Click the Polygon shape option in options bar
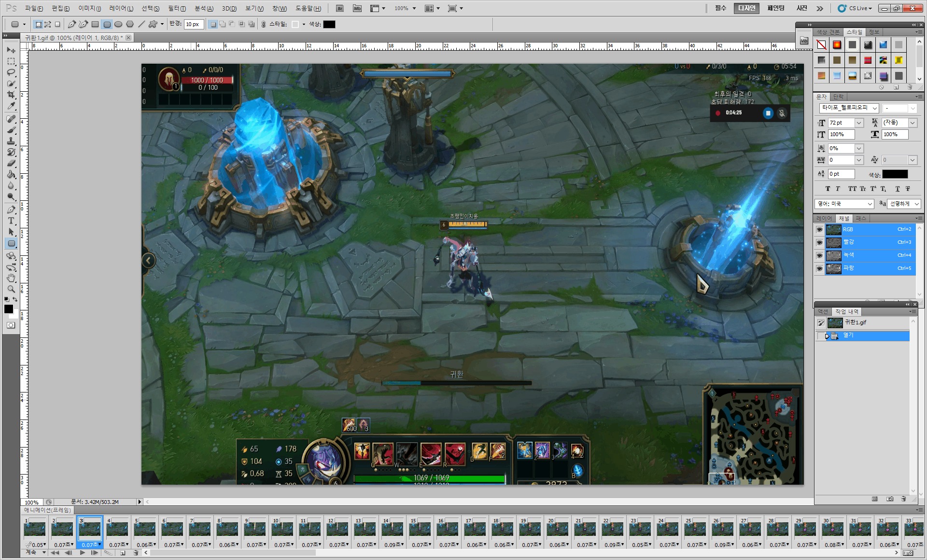 click(x=130, y=24)
